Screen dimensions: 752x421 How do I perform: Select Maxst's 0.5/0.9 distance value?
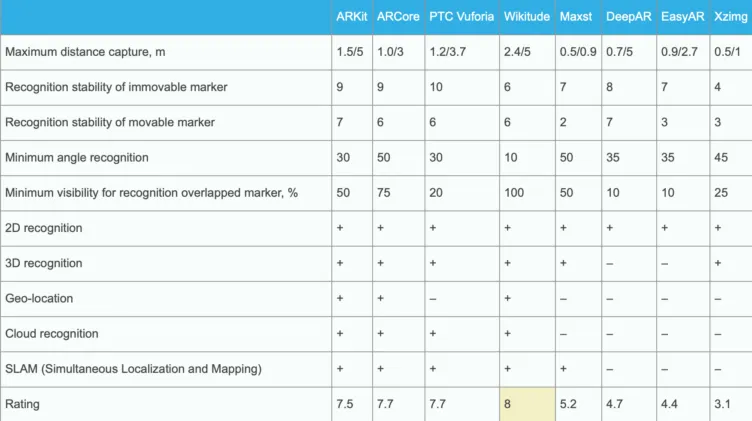pos(578,52)
